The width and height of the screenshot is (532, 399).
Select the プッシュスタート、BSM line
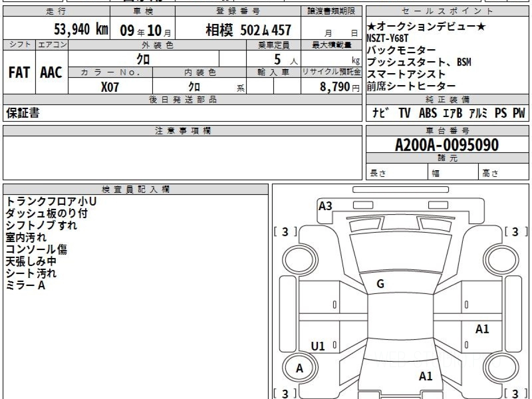419,62
